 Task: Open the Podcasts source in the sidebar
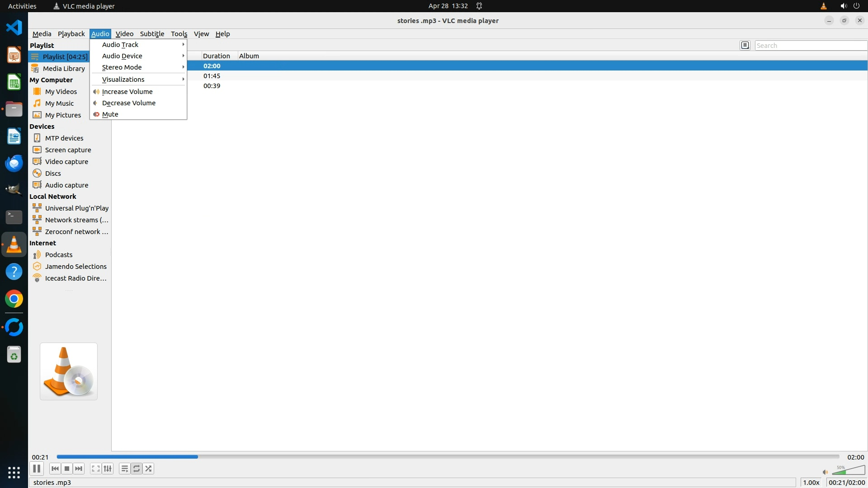[x=59, y=255]
